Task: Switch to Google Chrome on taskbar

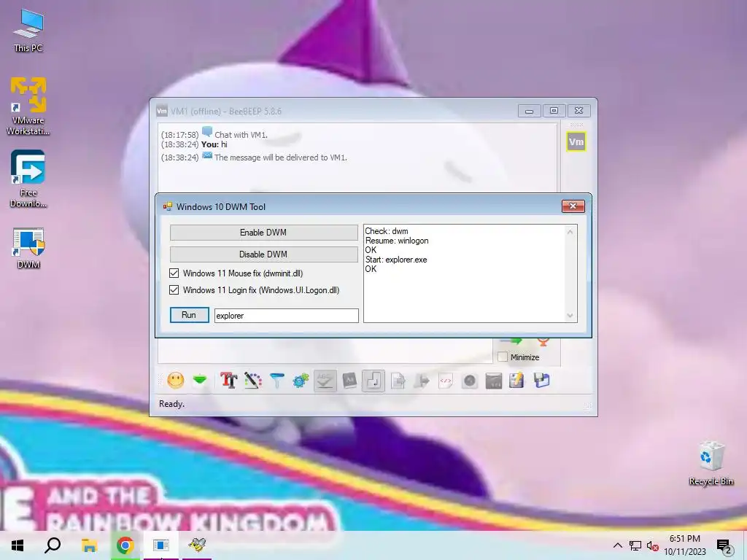Action: [125, 545]
